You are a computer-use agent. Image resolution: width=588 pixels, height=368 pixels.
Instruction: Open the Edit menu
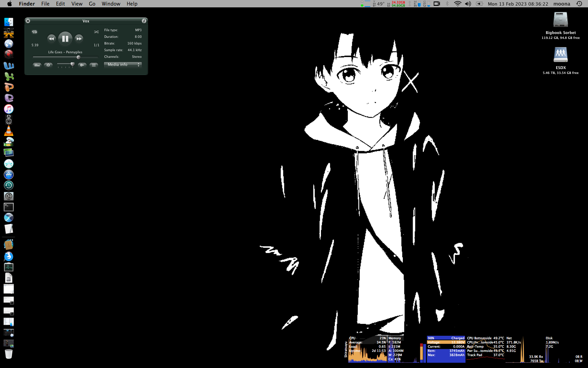pos(60,4)
